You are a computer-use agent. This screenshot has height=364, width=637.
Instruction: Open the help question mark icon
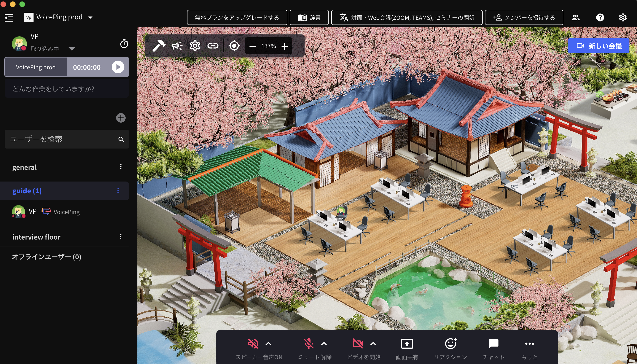coord(600,17)
